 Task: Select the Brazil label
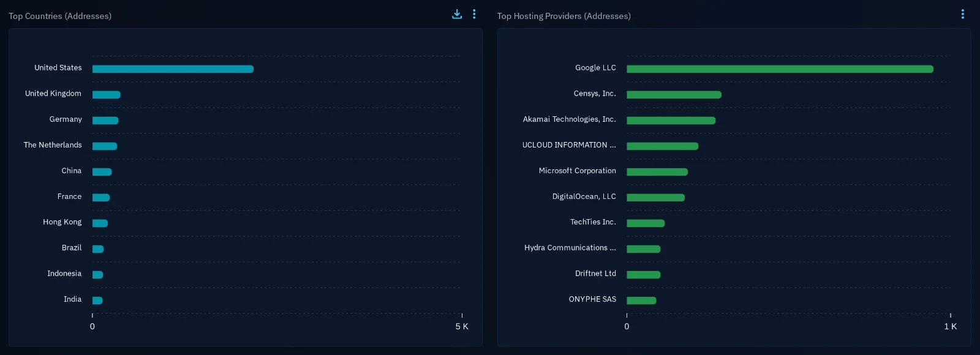(x=72, y=248)
